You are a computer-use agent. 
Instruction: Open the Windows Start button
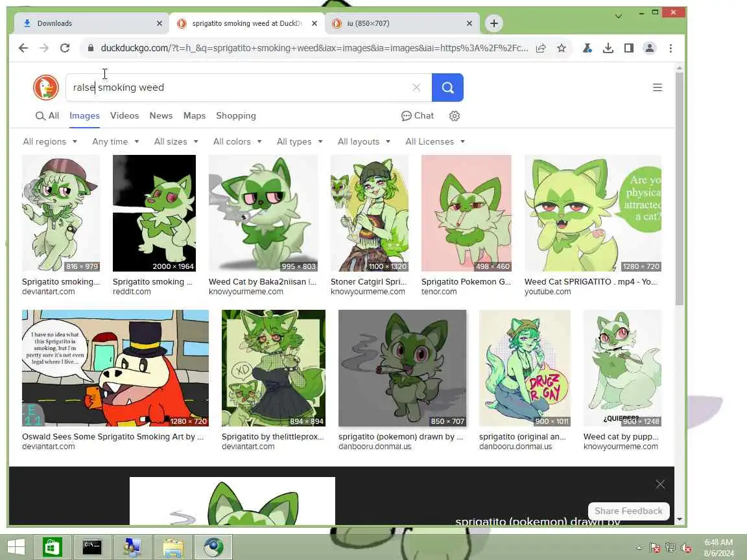click(x=16, y=547)
